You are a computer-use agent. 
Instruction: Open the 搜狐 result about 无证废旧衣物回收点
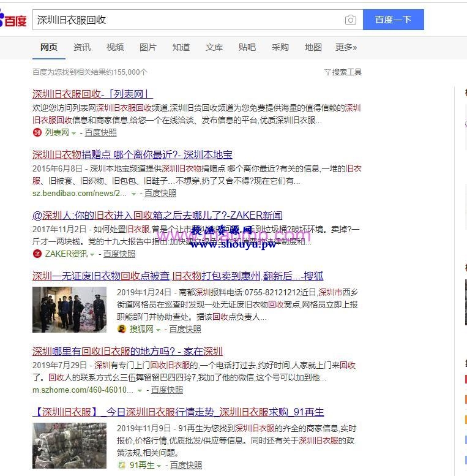coord(177,276)
